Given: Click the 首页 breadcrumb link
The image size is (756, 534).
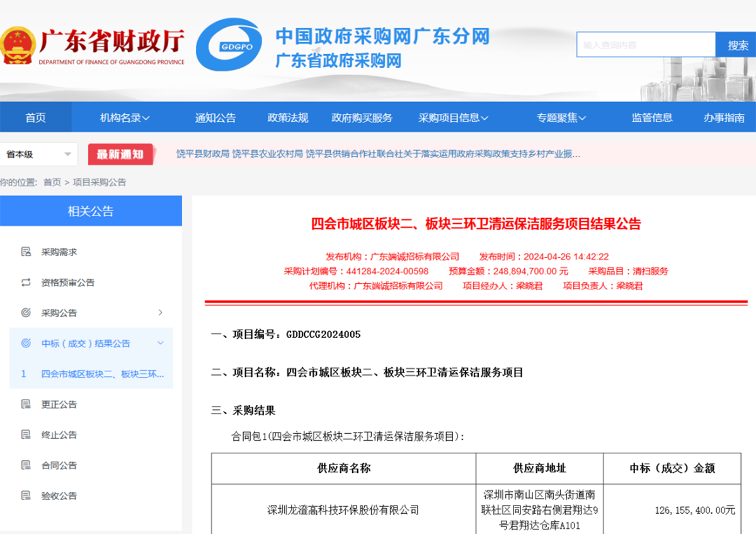Looking at the screenshot, I should click(x=52, y=182).
